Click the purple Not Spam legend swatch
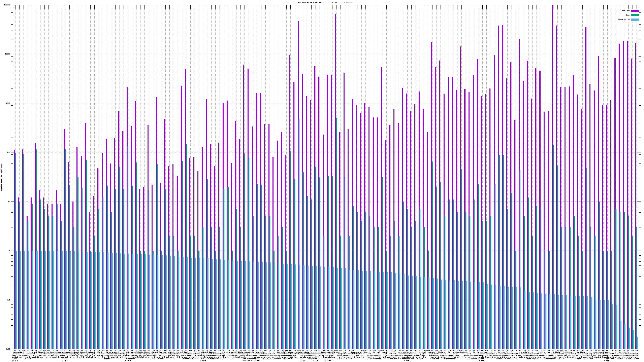The height and width of the screenshot is (362, 644). point(635,11)
